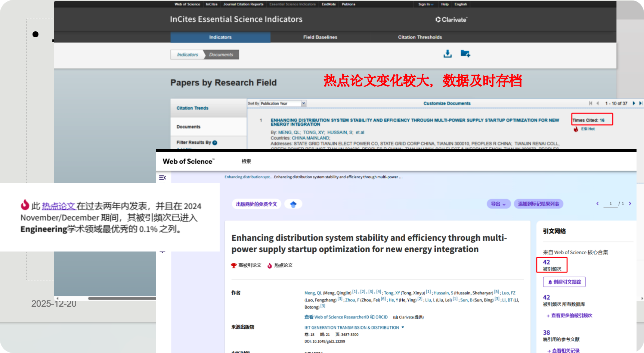Go to next page of ESI documents
644x353 pixels.
tap(634, 103)
